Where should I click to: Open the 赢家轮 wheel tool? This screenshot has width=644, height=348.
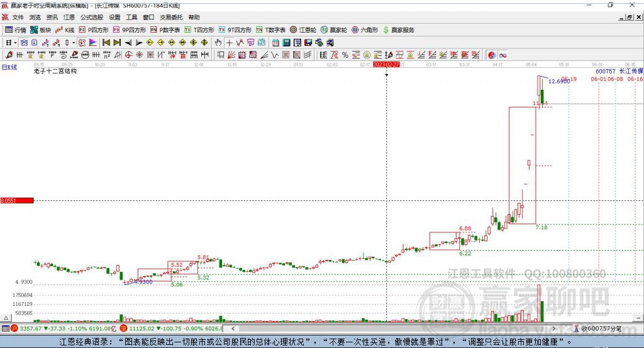tap(334, 30)
